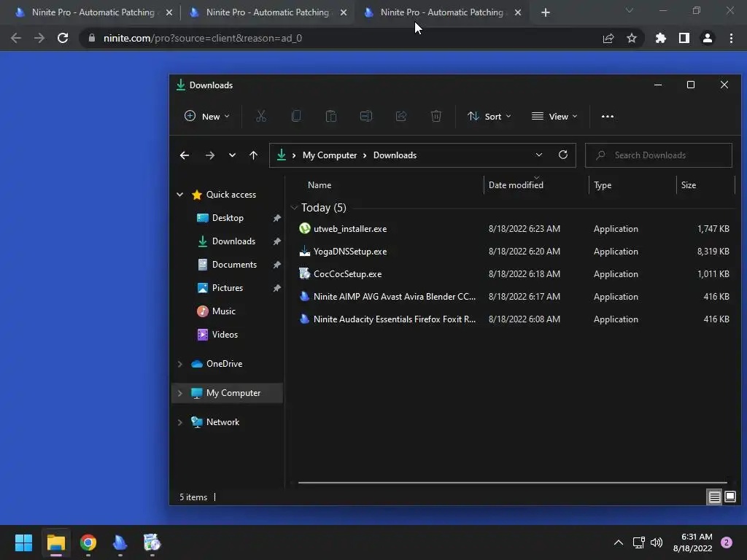Screen dimensions: 747x560
Task: Click the Search Downloads field
Action: (x=659, y=155)
